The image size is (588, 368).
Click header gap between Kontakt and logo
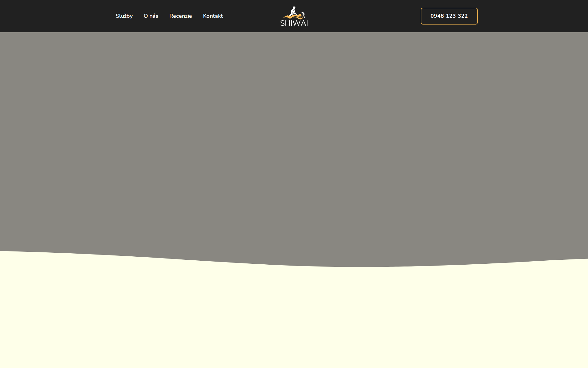(x=251, y=16)
